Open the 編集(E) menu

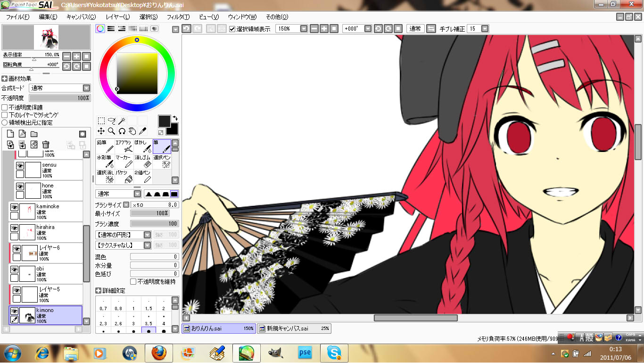pyautogui.click(x=48, y=17)
